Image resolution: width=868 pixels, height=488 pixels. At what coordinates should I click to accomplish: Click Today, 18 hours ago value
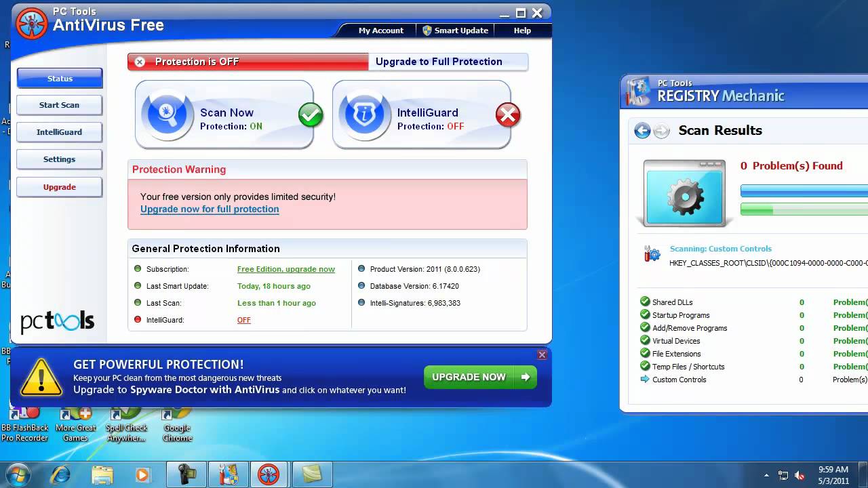[x=274, y=286]
